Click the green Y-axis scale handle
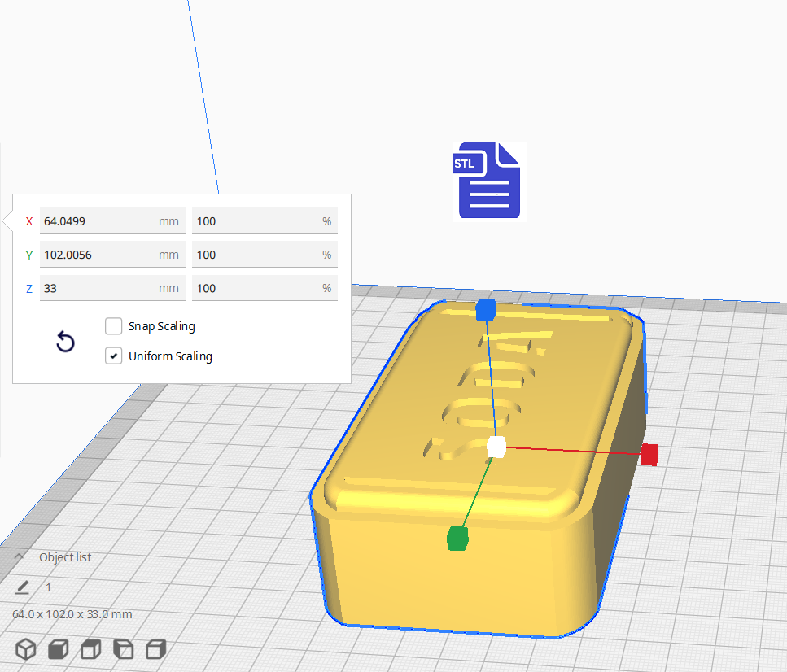This screenshot has height=672, width=787. point(458,538)
